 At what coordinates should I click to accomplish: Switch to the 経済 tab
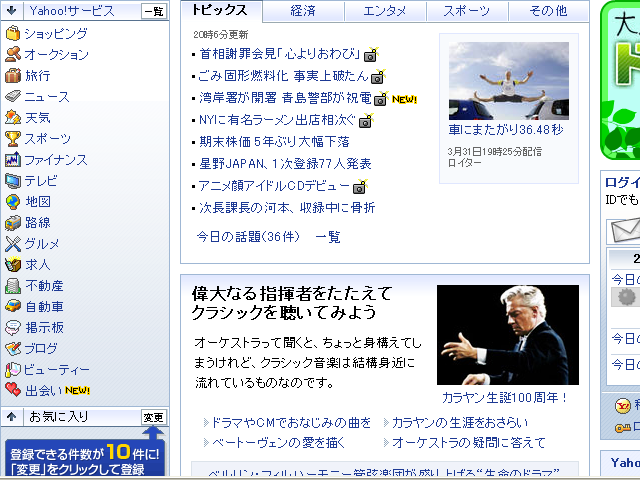coord(303,11)
